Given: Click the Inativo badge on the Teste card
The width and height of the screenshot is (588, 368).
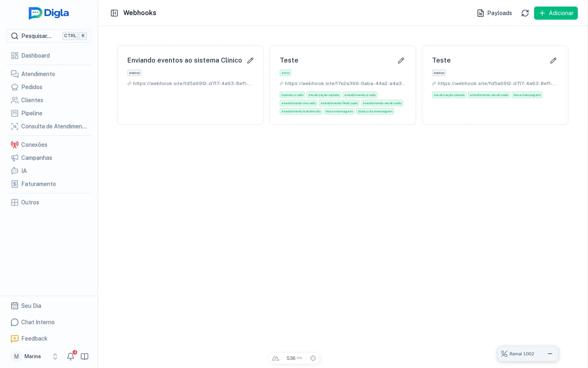Looking at the screenshot, I should point(439,73).
